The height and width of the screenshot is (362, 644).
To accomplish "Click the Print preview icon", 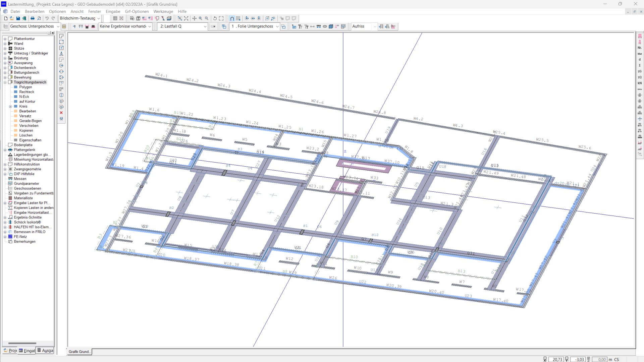I will pos(39,18).
